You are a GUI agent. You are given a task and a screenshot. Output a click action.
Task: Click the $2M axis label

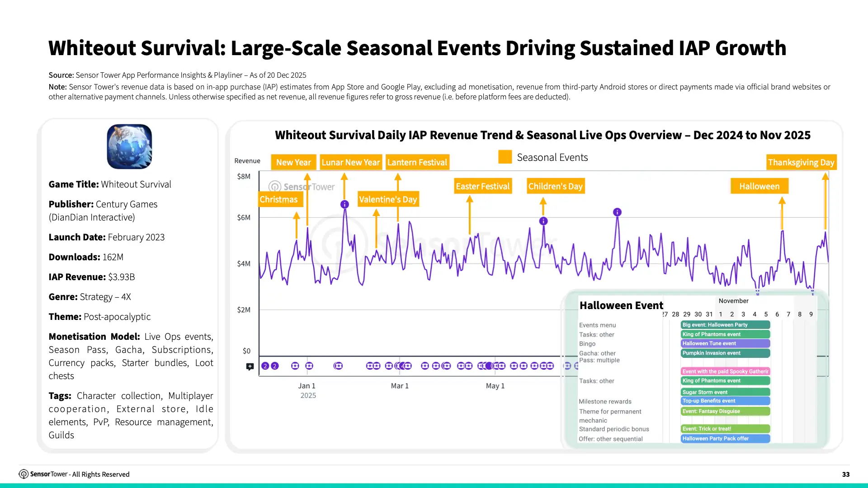pos(244,310)
